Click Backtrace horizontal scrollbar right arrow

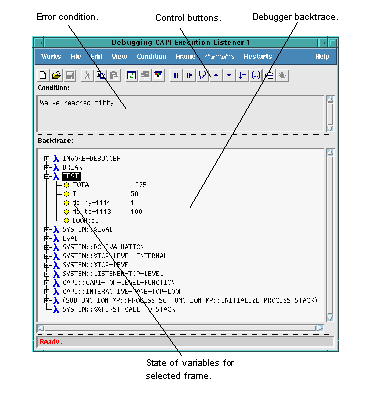tap(319, 328)
